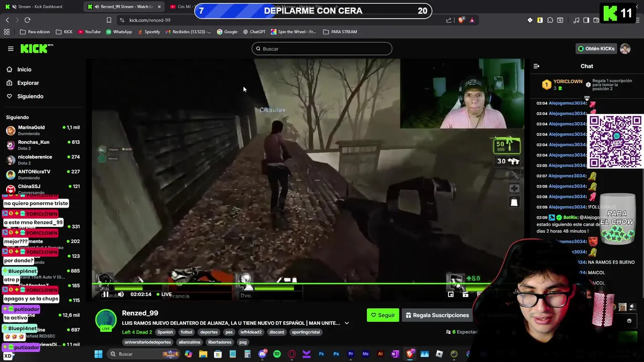Focus the Kick Buscar search field

tap(322, 49)
